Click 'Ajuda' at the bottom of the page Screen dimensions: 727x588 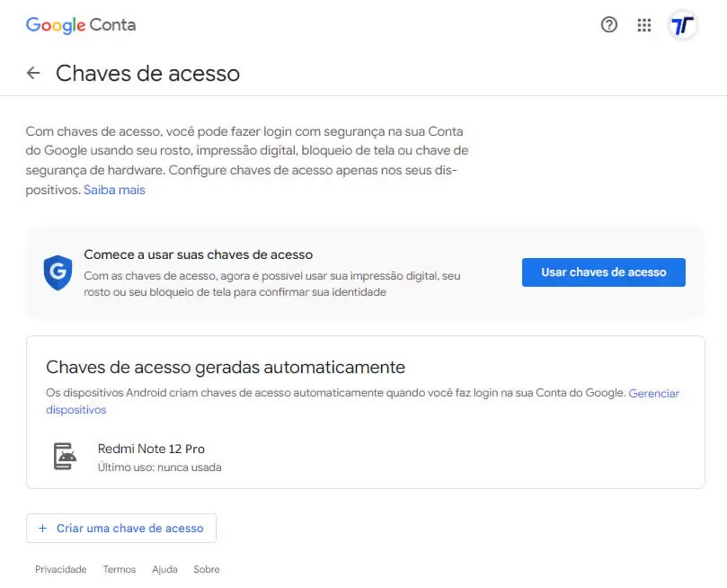[164, 569]
